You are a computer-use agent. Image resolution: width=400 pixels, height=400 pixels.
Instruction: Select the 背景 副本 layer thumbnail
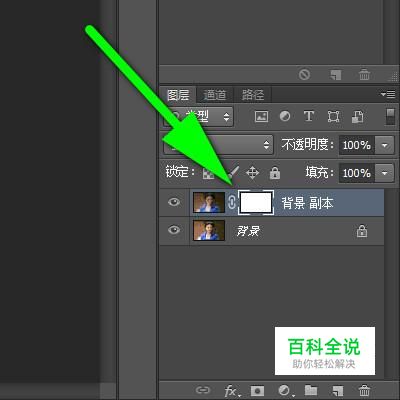pyautogui.click(x=209, y=202)
